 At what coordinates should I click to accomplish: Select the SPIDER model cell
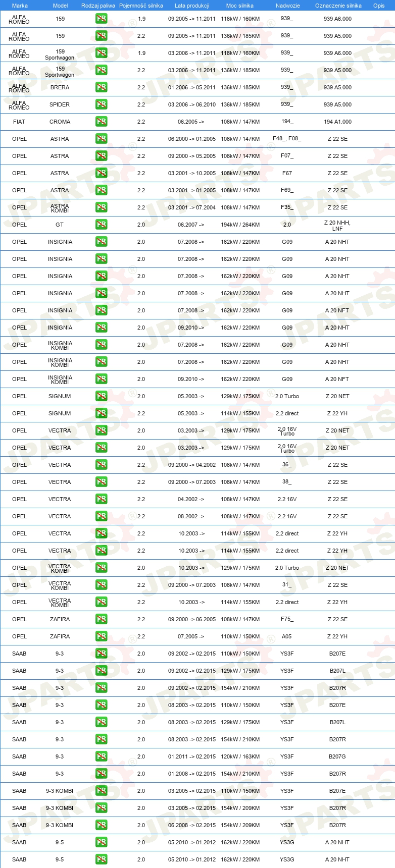(x=60, y=104)
